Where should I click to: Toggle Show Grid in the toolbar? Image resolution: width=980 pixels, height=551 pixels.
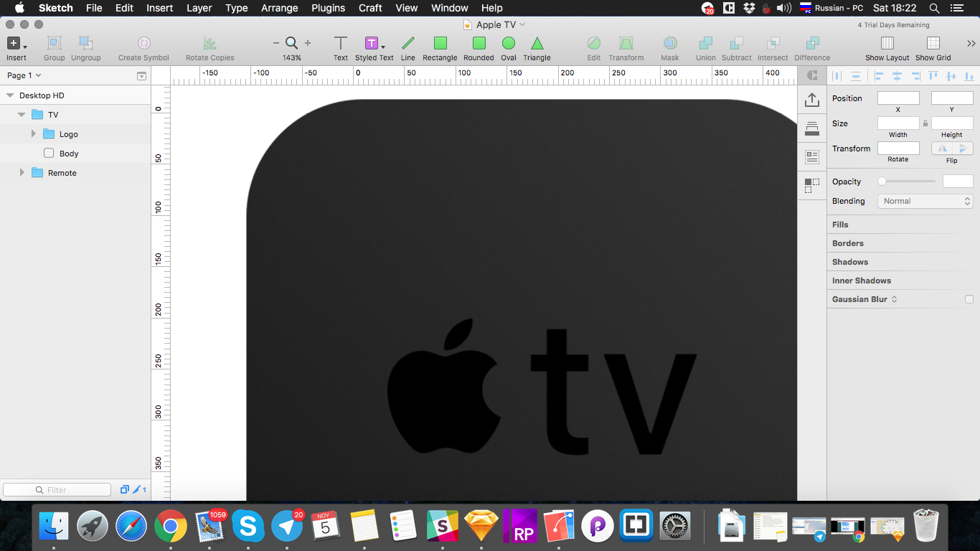[933, 44]
